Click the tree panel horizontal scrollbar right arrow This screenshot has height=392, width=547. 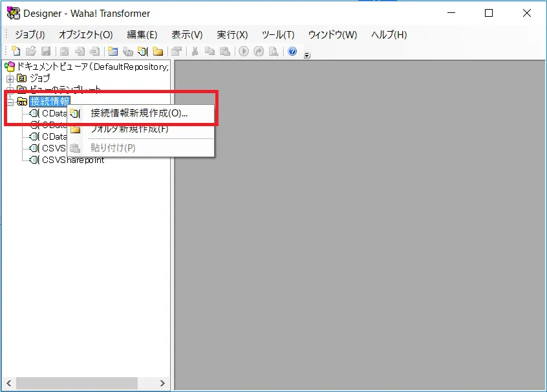click(x=162, y=383)
